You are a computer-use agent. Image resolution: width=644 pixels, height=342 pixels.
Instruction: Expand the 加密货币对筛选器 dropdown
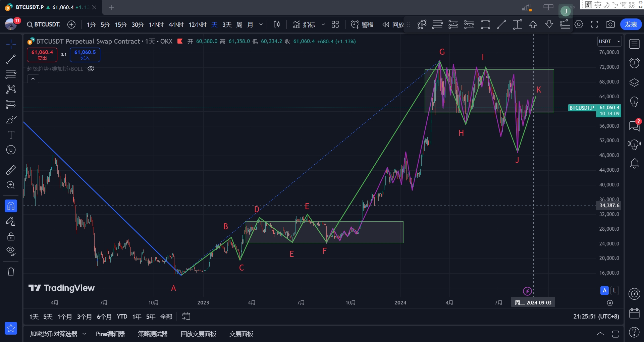click(84, 334)
